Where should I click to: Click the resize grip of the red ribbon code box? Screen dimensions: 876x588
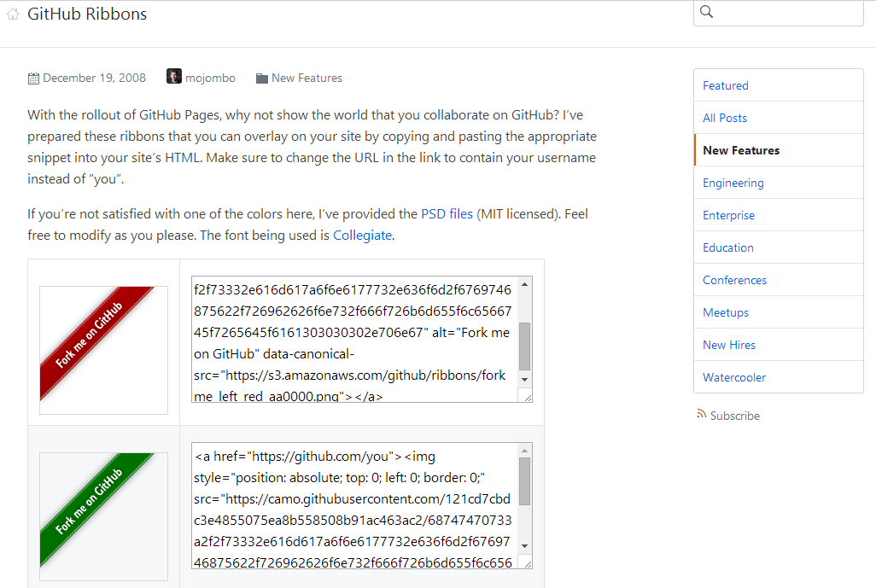click(528, 397)
